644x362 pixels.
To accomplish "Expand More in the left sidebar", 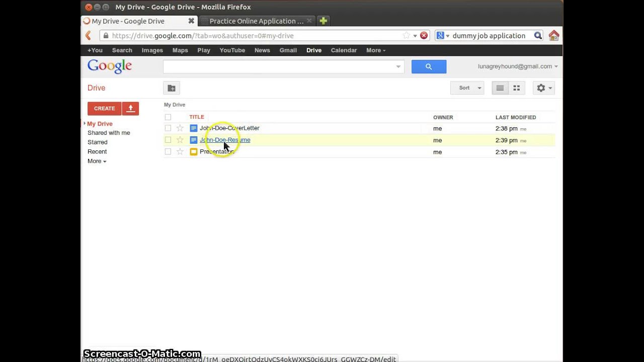I will [97, 161].
